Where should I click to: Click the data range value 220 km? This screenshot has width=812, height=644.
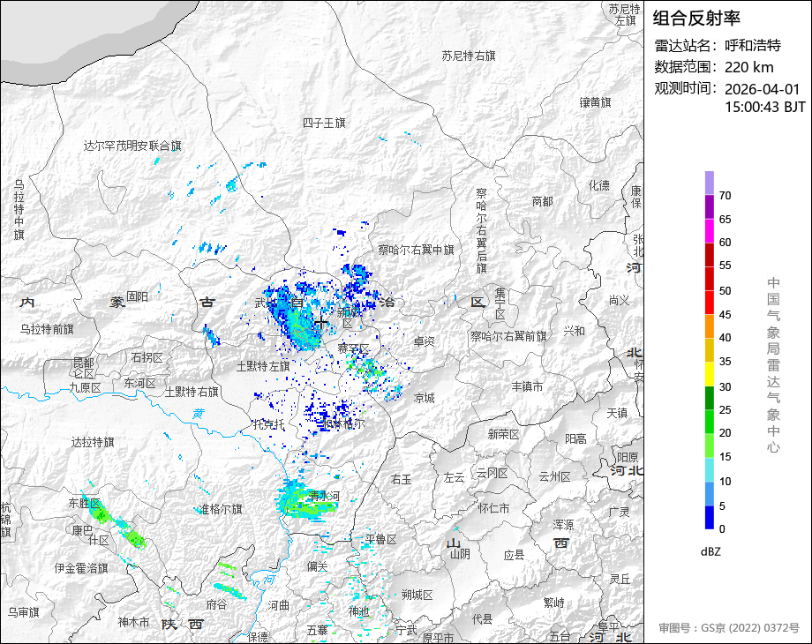(x=748, y=67)
